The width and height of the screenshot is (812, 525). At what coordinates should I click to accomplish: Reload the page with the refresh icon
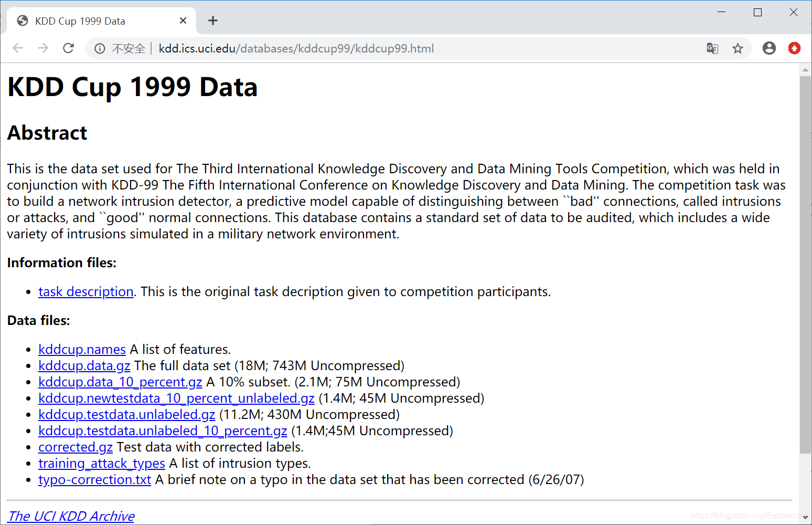68,48
